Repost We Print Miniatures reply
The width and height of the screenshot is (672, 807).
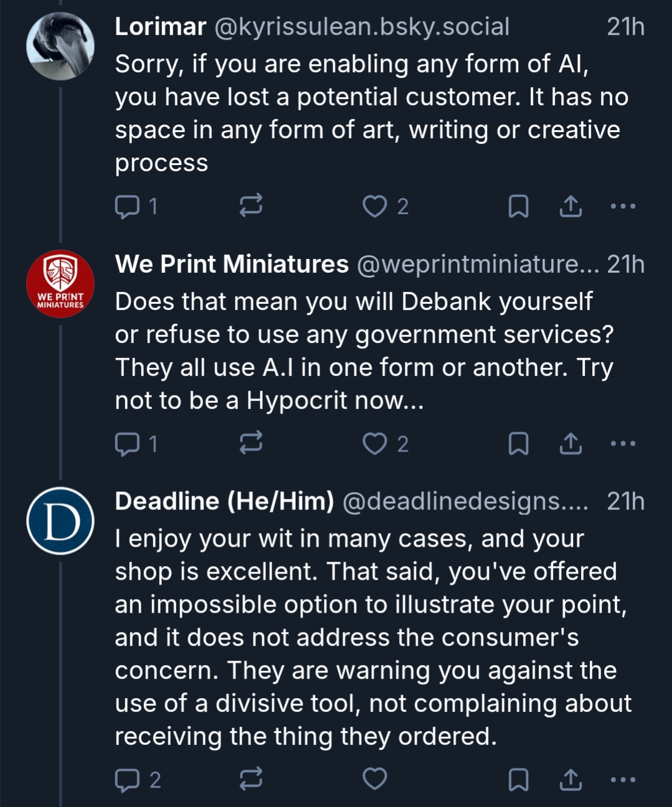coord(251,444)
